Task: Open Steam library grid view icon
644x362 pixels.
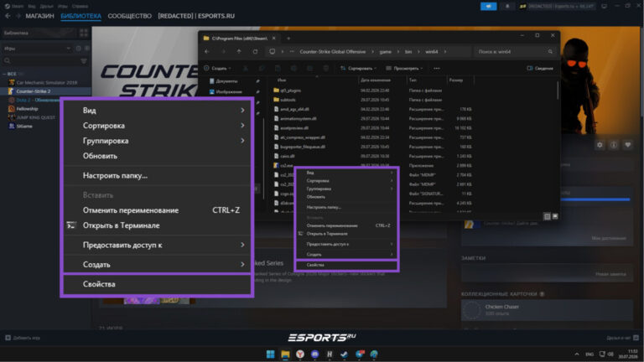Action: [84, 33]
